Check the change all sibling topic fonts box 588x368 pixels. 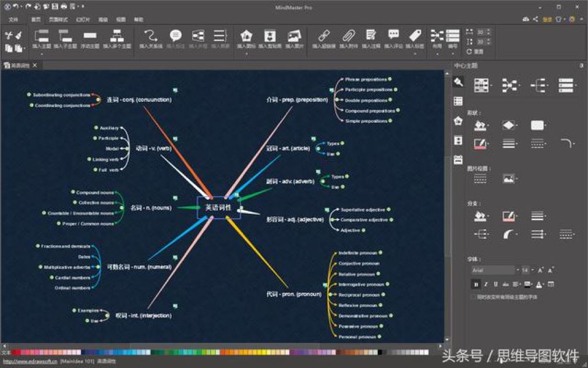click(474, 297)
